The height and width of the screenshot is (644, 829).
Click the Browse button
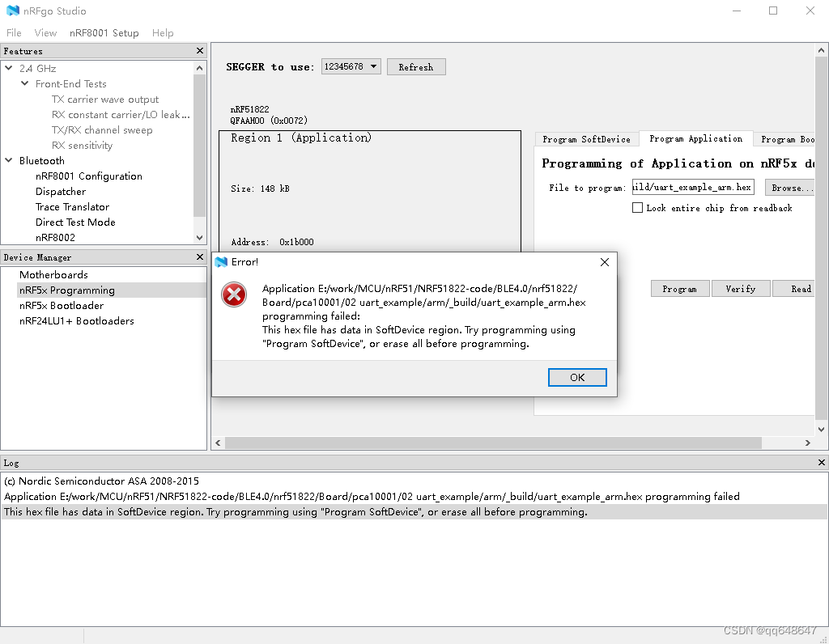(790, 188)
